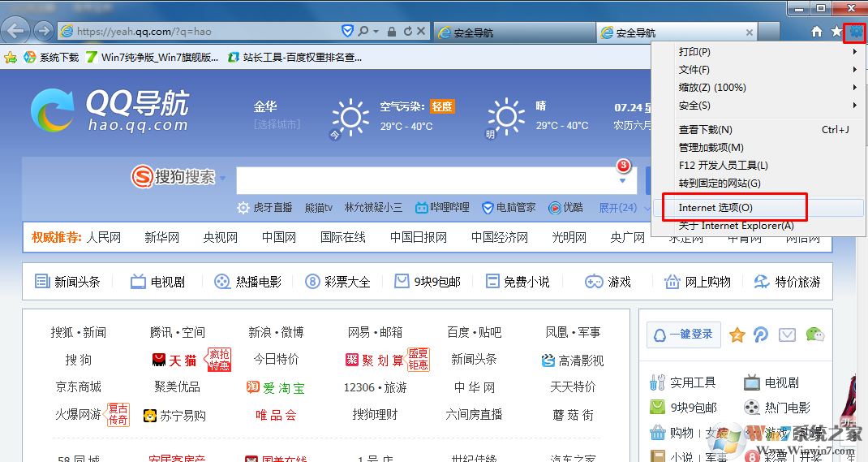Viewport: 868px width, 462px height.
Task: Close the active 安全导航 tab
Action: pos(749,32)
